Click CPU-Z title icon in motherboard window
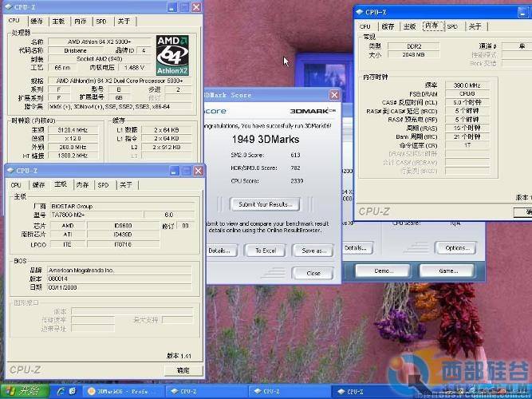The image size is (532, 399). click(x=10, y=171)
